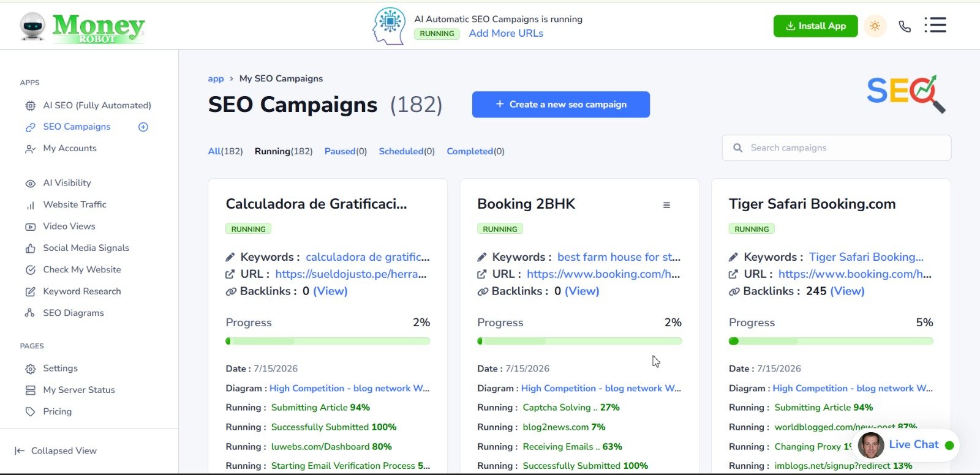This screenshot has width=980, height=475.
Task: Click the Add More URLs link
Action: click(506, 33)
